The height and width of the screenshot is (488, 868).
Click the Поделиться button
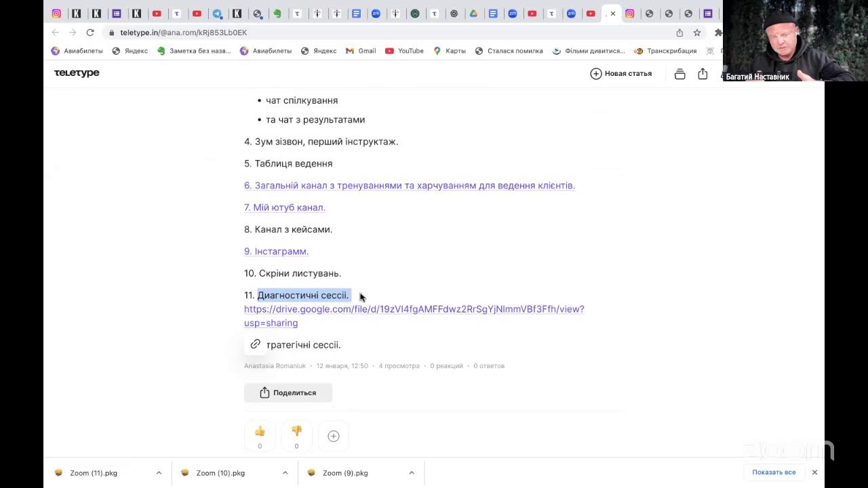[288, 392]
